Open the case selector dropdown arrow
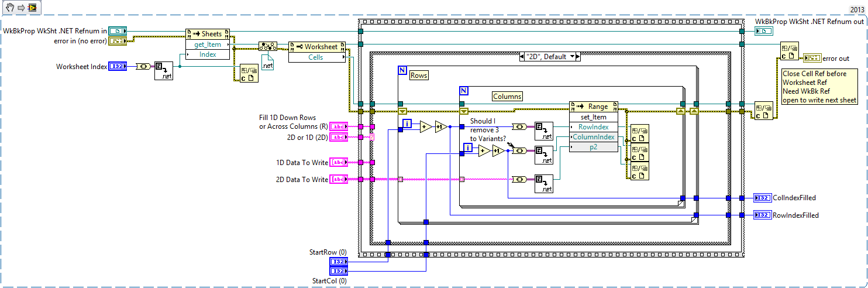Screen dimensions: 868x288 click(x=573, y=57)
